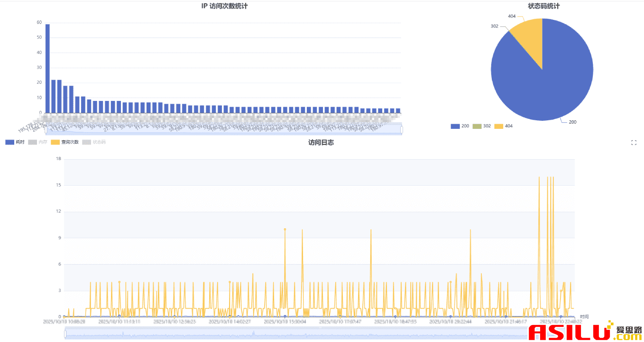This screenshot has width=644, height=342.
Task: Click the IP chart zoom slider left handle
Action: click(46, 129)
